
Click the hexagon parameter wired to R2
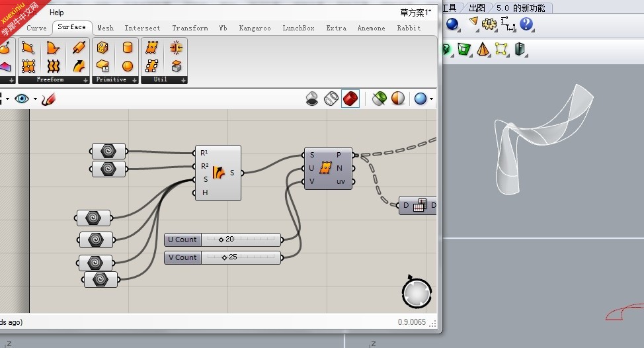pyautogui.click(x=108, y=169)
